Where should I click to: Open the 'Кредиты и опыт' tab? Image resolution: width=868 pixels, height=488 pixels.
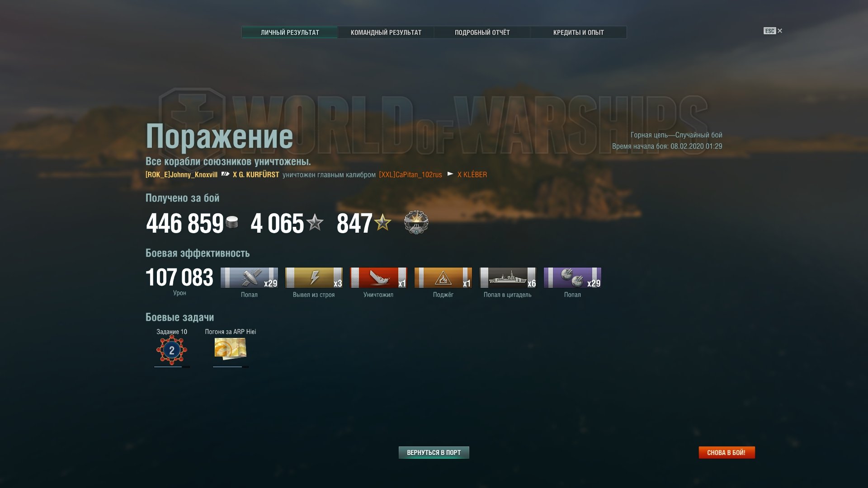click(579, 33)
